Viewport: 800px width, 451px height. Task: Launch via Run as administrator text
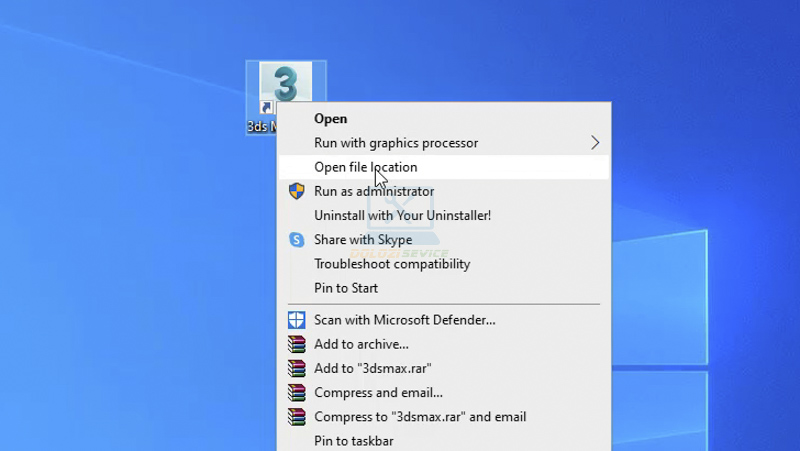[374, 191]
